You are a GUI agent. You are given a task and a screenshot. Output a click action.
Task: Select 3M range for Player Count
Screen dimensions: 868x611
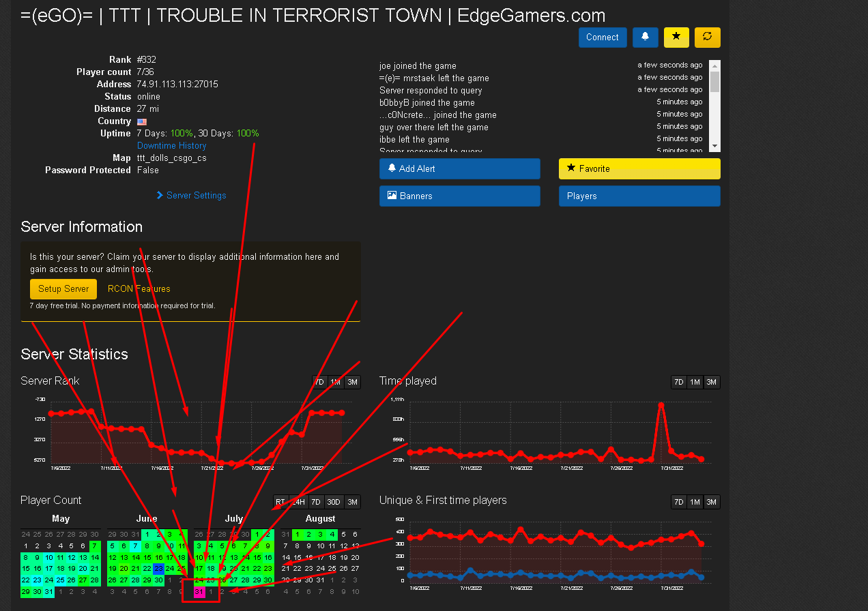pos(352,502)
